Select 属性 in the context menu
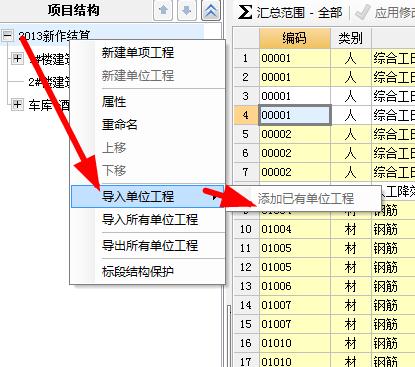 [114, 102]
